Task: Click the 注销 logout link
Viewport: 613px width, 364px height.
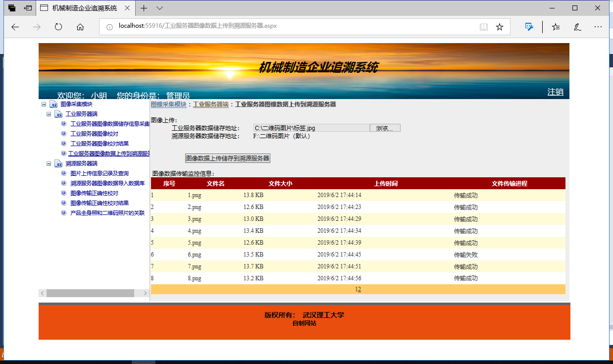Action: click(x=555, y=92)
